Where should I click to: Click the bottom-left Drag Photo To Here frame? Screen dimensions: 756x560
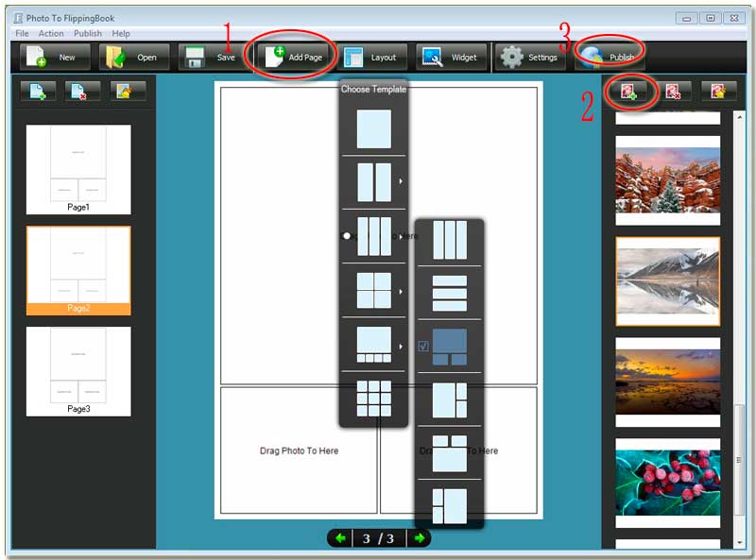tap(299, 450)
